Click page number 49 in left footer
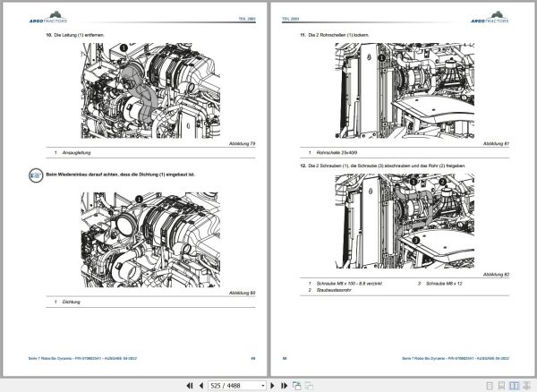 (x=253, y=359)
